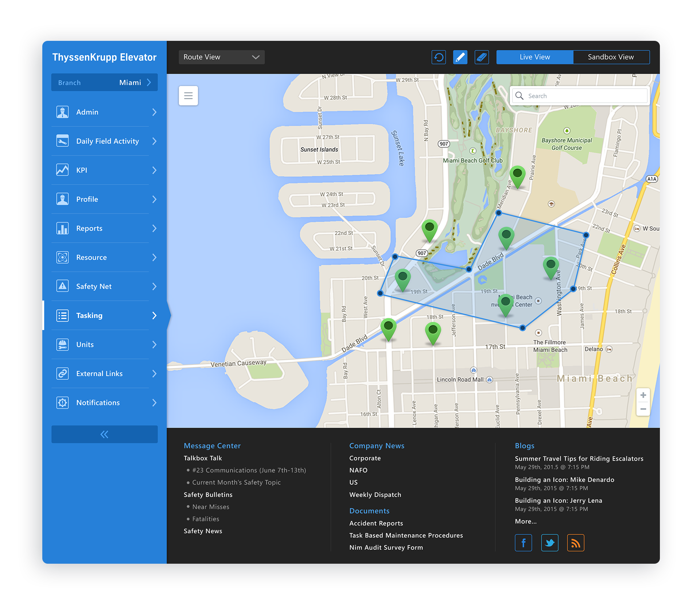
Task: Click the Resource atom icon
Action: (62, 257)
